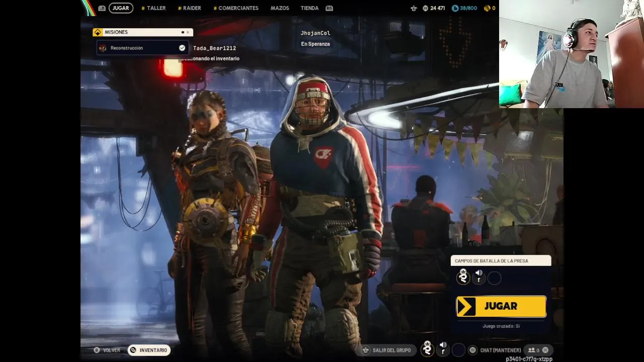Click the VOLVER button

click(107, 350)
